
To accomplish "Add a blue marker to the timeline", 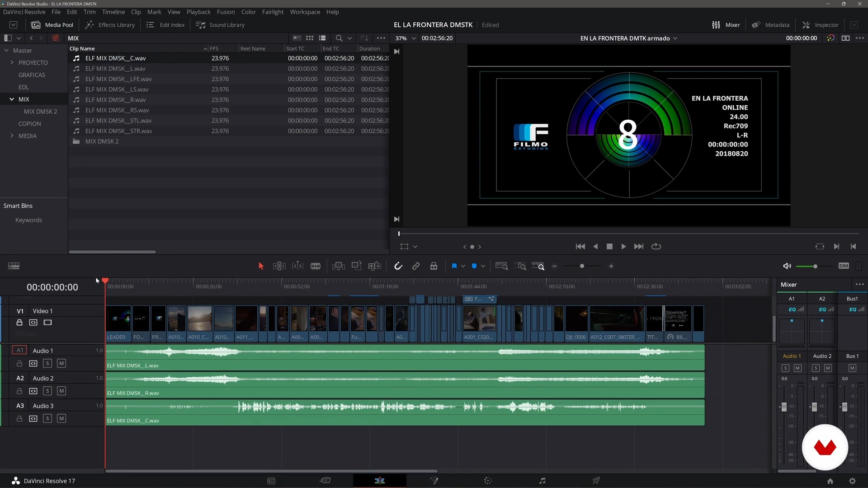I will tap(474, 266).
